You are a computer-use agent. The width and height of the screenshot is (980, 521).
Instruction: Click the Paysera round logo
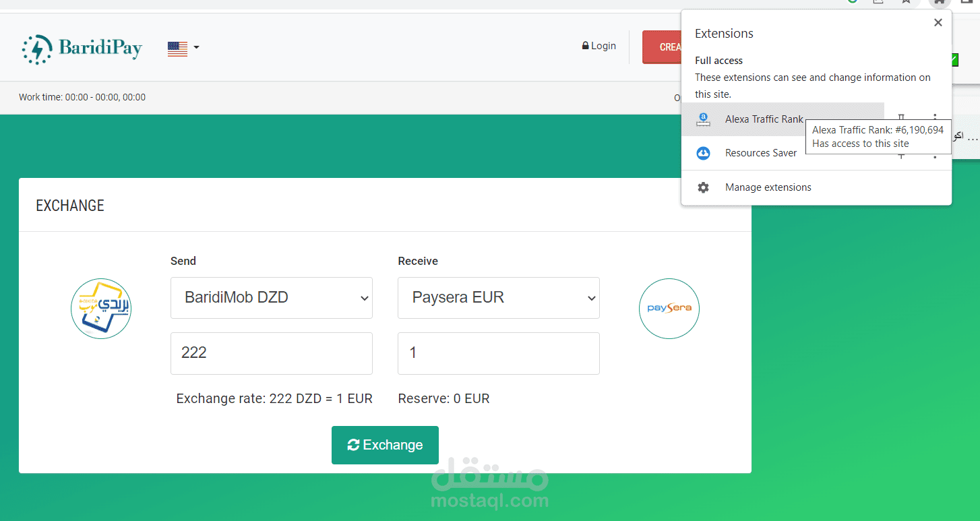tap(669, 309)
